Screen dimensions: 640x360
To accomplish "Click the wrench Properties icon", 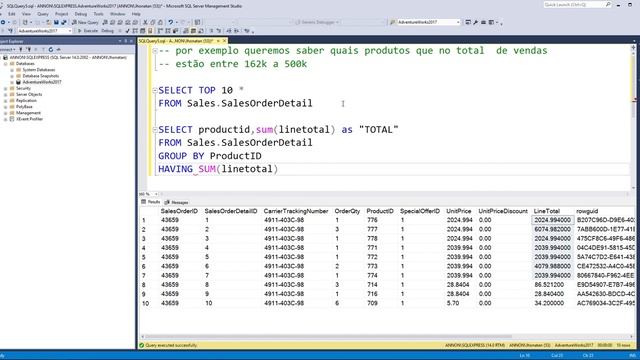I will pos(476,22).
